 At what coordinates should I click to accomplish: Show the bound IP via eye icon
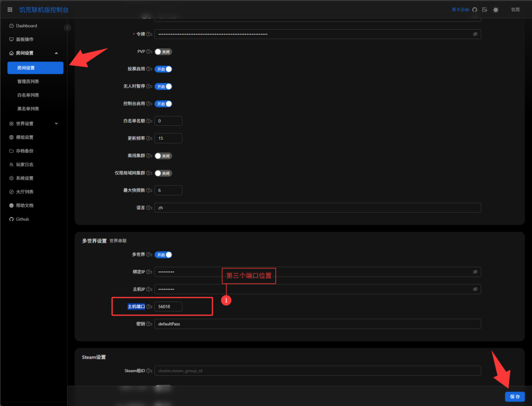pyautogui.click(x=475, y=272)
